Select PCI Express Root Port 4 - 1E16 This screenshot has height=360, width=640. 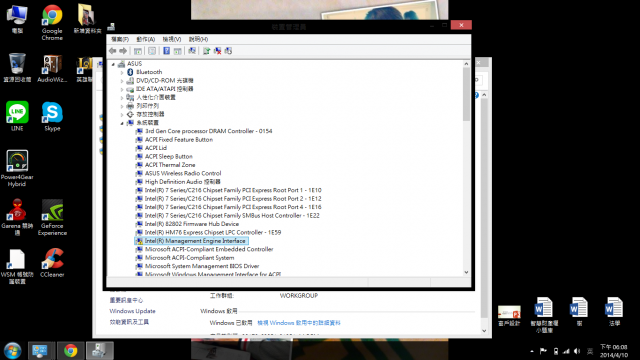233,207
